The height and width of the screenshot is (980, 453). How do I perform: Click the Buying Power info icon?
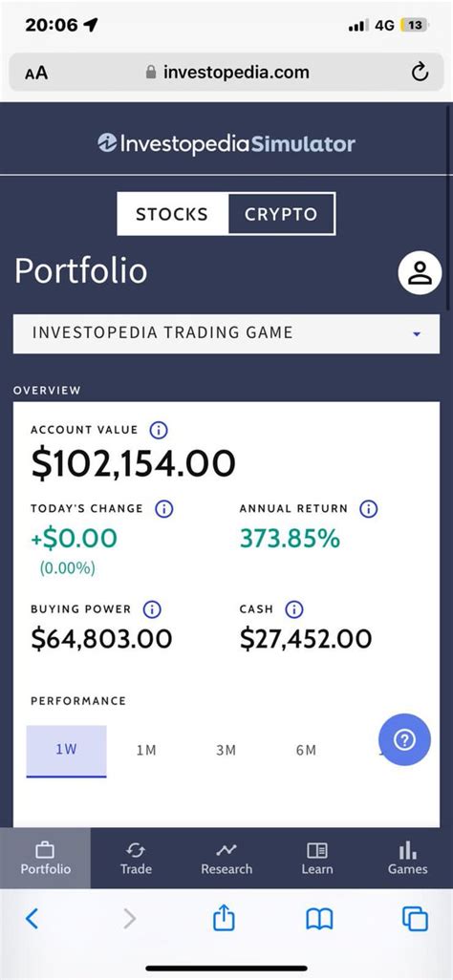pyautogui.click(x=152, y=608)
